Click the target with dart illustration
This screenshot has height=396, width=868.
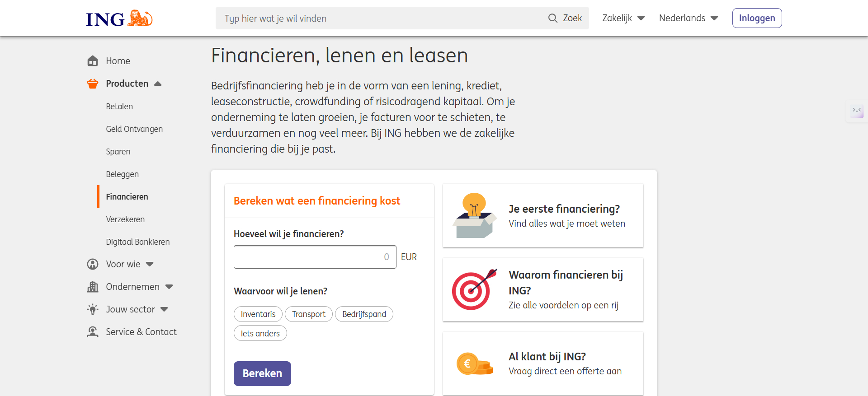pos(474,289)
